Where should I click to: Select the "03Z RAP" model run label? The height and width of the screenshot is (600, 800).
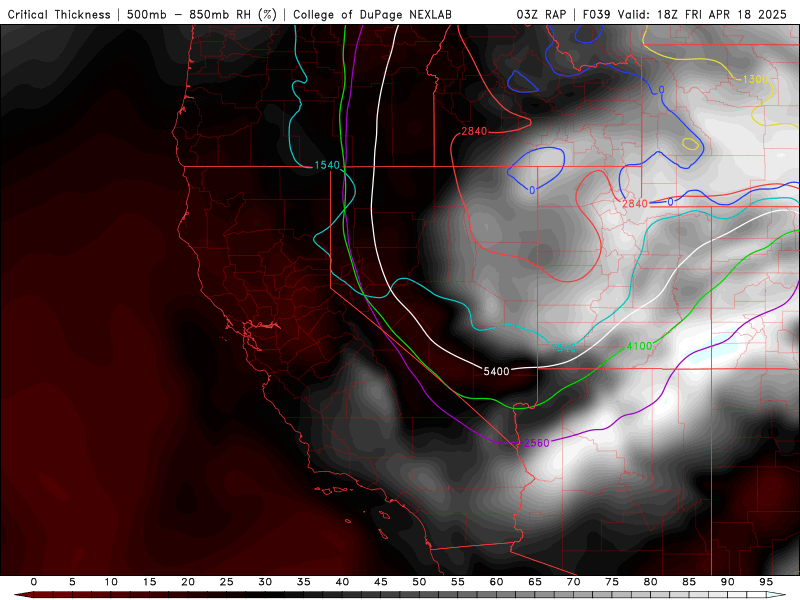(x=541, y=15)
